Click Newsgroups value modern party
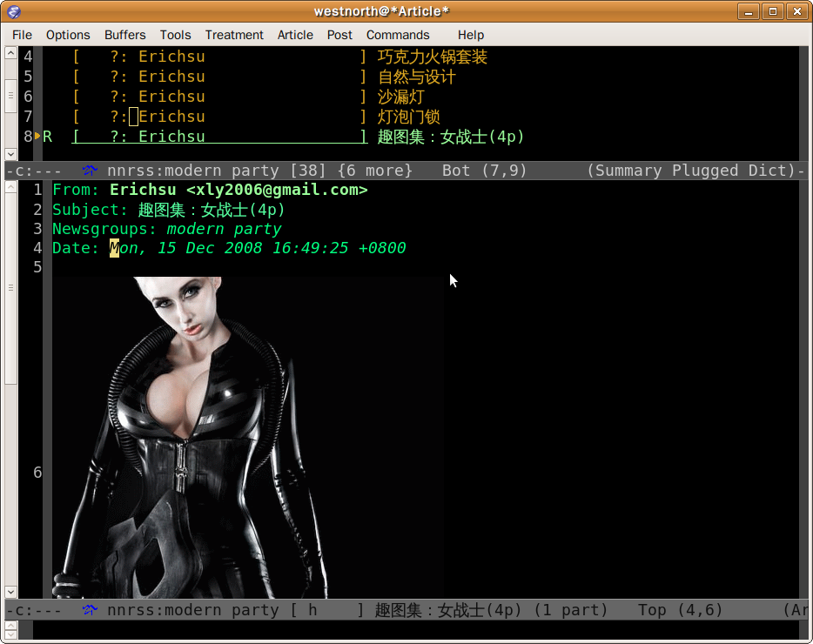 (224, 229)
